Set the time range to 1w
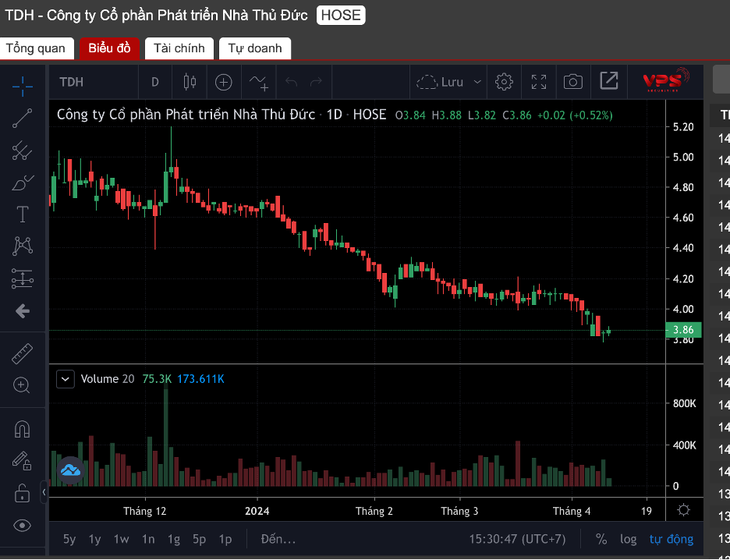The height and width of the screenshot is (560, 730). coord(122,540)
